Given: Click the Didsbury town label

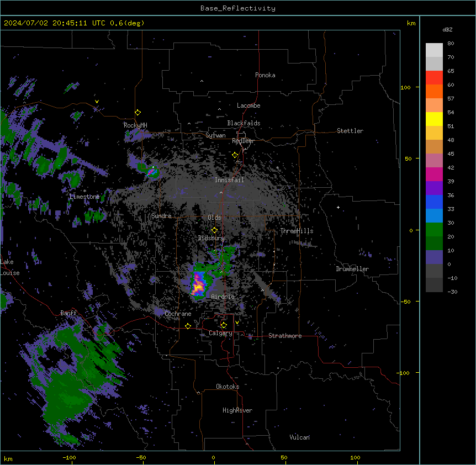Looking at the screenshot, I should pyautogui.click(x=211, y=238).
